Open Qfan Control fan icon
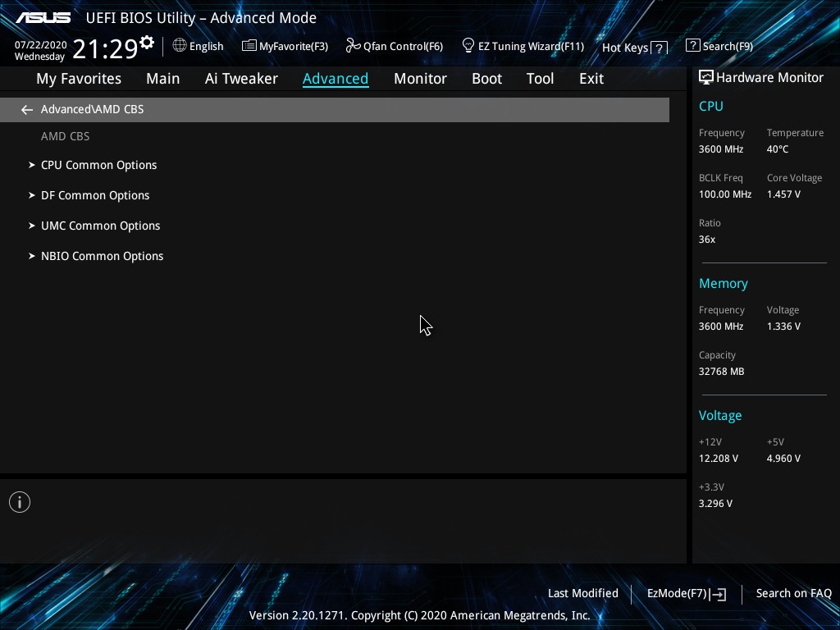Screen dimensions: 840x630 click(353, 46)
